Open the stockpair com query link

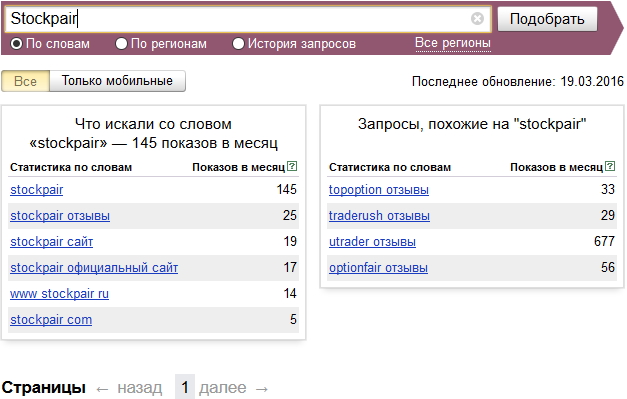[51, 319]
